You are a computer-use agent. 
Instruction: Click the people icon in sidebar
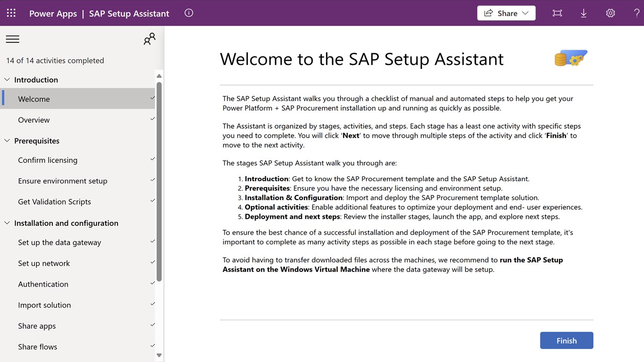pos(149,39)
